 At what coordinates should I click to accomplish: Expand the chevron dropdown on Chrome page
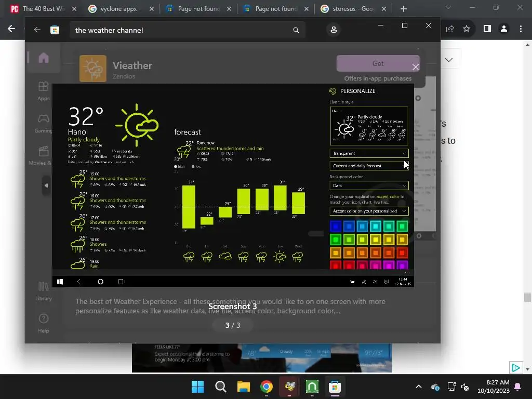click(x=449, y=60)
